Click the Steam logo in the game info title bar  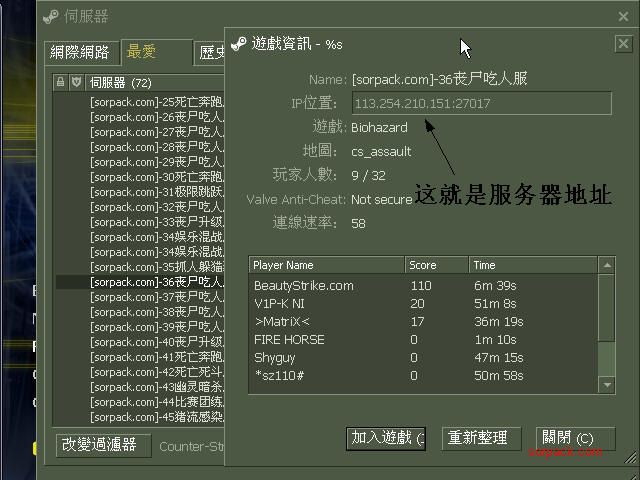pos(238,44)
